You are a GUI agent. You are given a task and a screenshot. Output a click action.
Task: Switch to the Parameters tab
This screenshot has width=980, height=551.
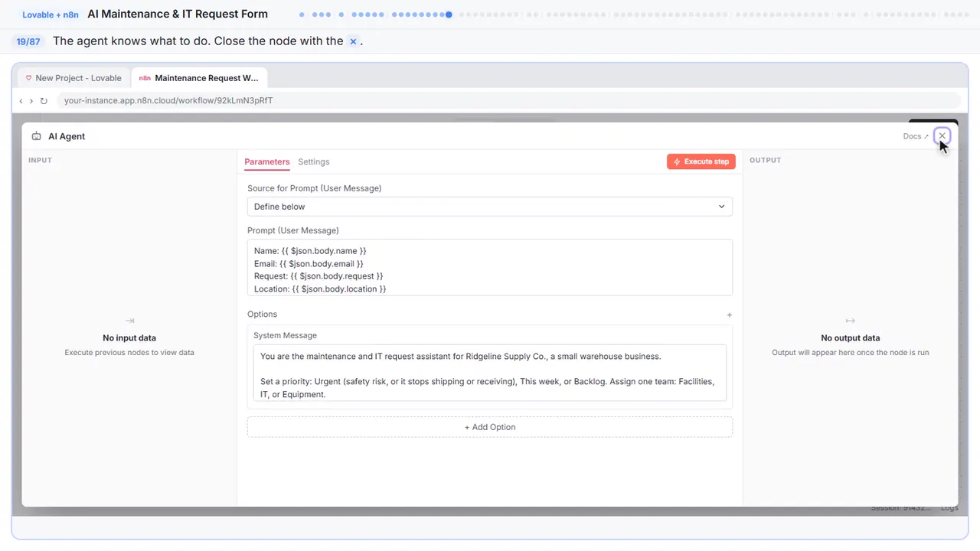267,161
